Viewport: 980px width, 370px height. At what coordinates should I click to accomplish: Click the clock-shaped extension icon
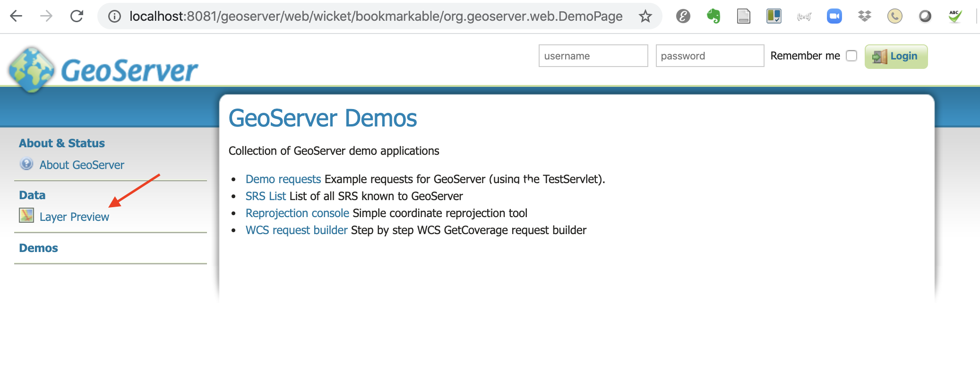[895, 17]
